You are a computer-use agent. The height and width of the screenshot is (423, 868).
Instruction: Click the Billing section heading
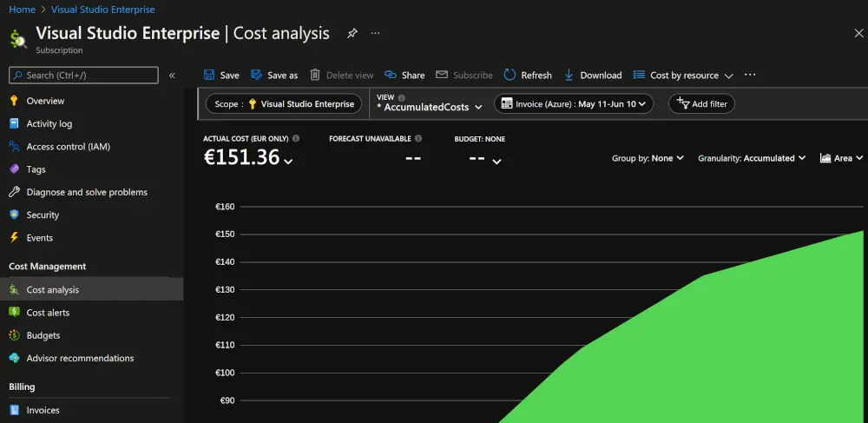(23, 387)
